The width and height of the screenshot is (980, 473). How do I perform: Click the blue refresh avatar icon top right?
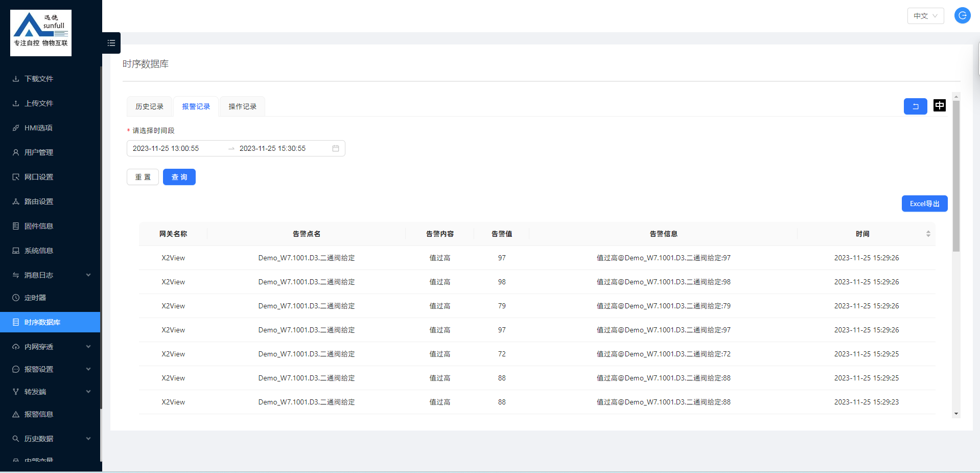[x=962, y=15]
